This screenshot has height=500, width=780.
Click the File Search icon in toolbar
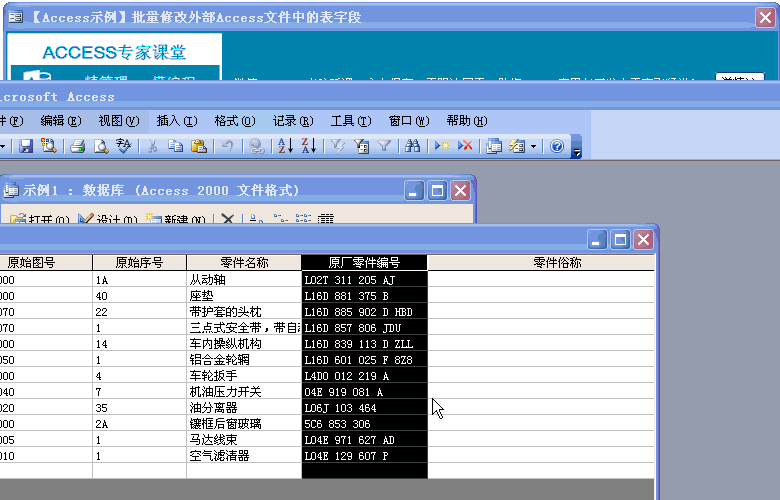click(49, 146)
